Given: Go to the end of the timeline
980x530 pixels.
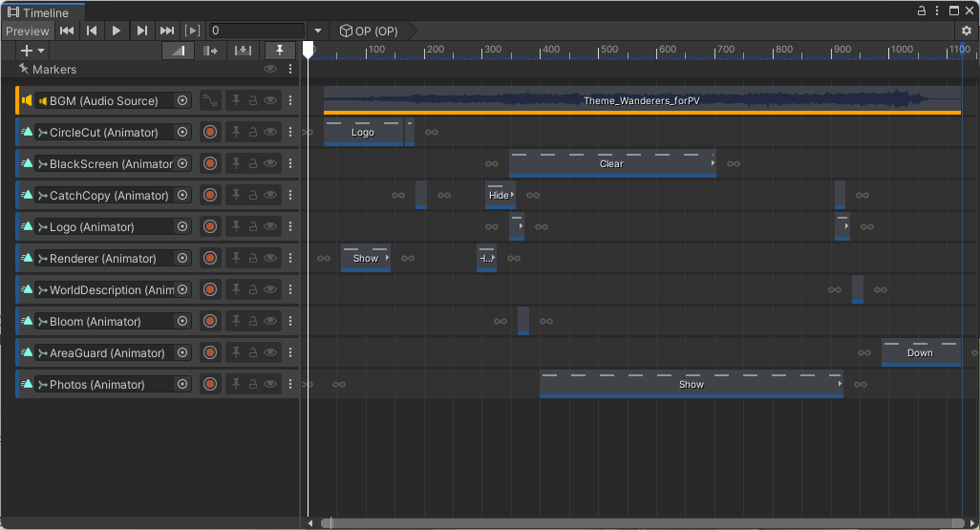Looking at the screenshot, I should 167,31.
